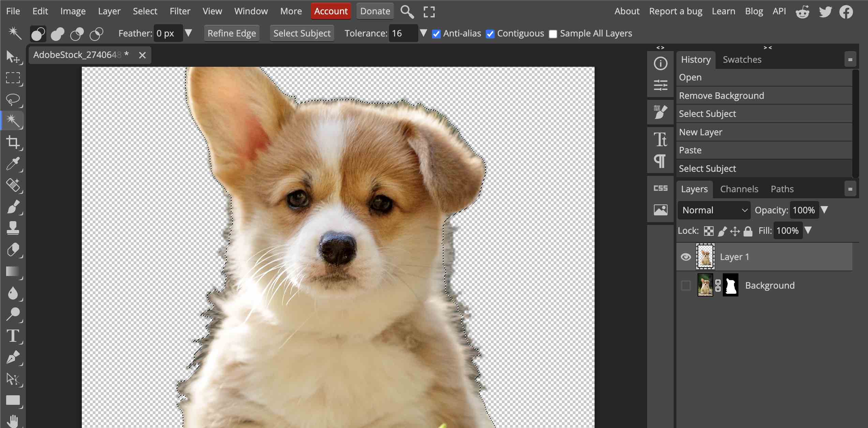Click the Refine Edge button
Image resolution: width=868 pixels, height=428 pixels.
231,33
